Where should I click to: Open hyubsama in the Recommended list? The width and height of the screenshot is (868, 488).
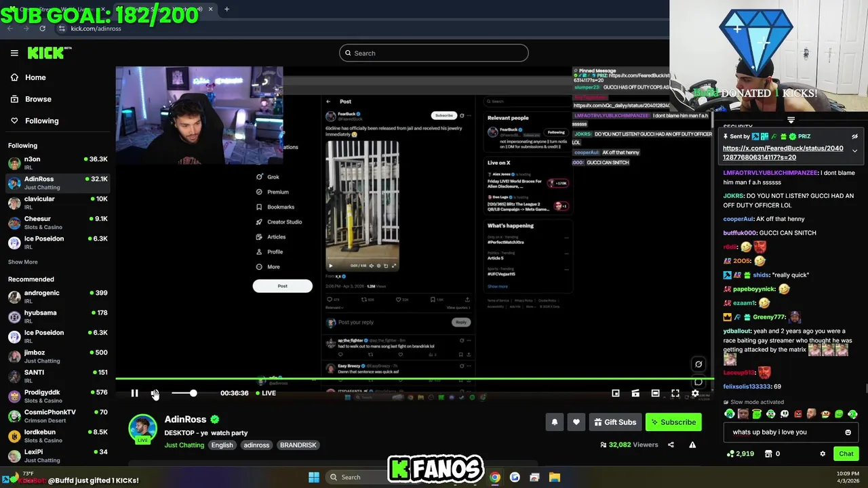click(x=58, y=317)
